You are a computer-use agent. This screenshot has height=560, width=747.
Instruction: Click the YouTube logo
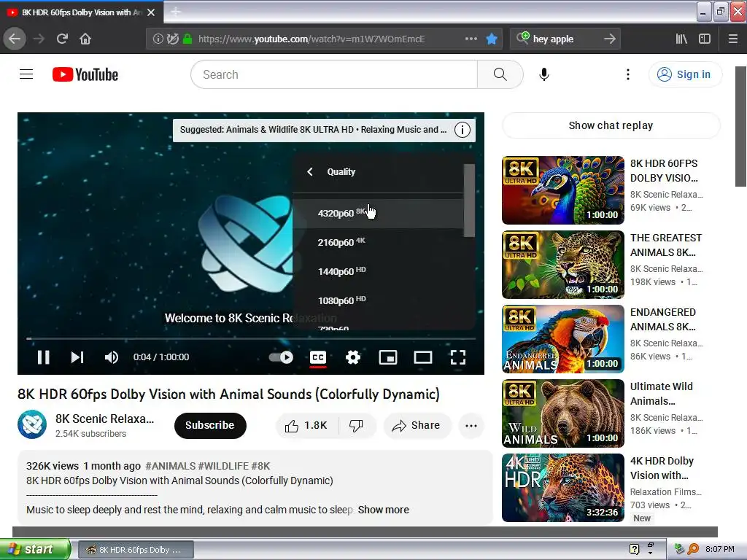[85, 74]
